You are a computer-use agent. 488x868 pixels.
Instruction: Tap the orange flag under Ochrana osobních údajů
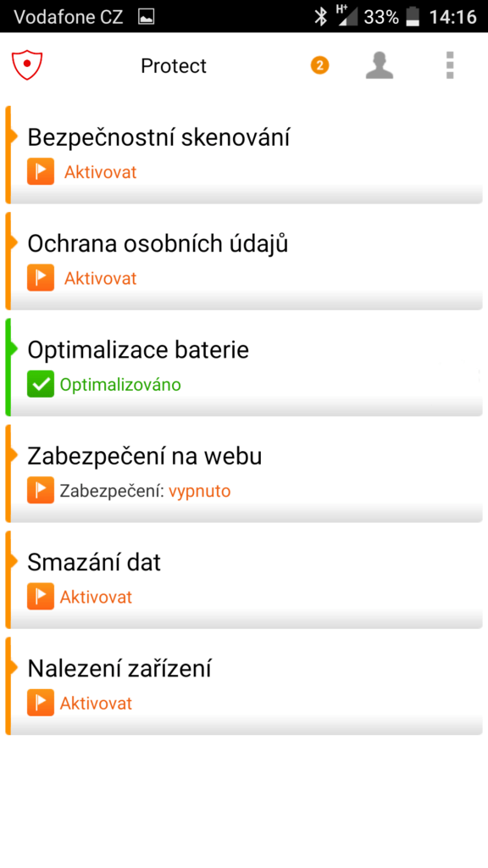coord(41,278)
